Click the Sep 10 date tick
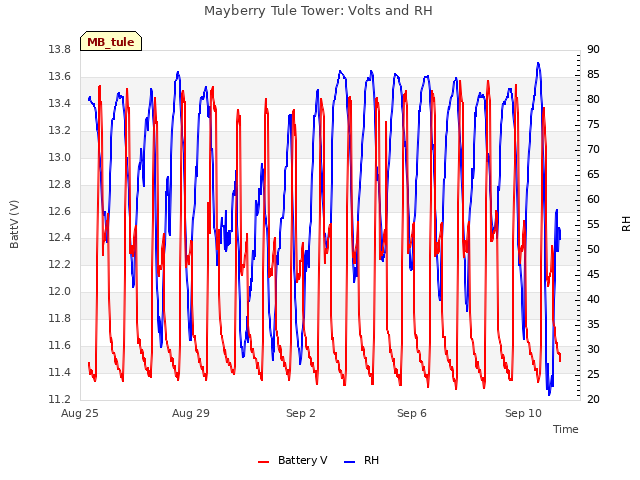The image size is (640, 480). 523,413
